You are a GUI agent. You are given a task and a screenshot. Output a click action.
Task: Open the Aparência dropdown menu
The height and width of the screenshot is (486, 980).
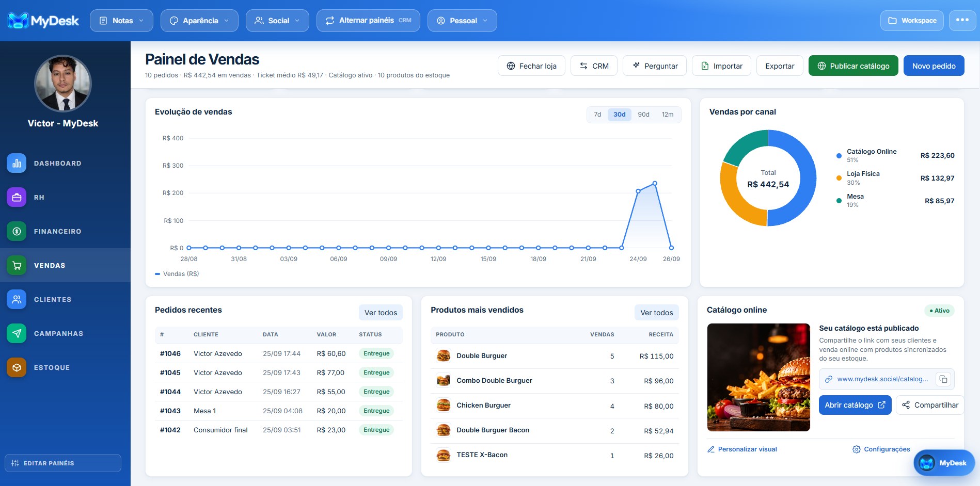(x=199, y=21)
